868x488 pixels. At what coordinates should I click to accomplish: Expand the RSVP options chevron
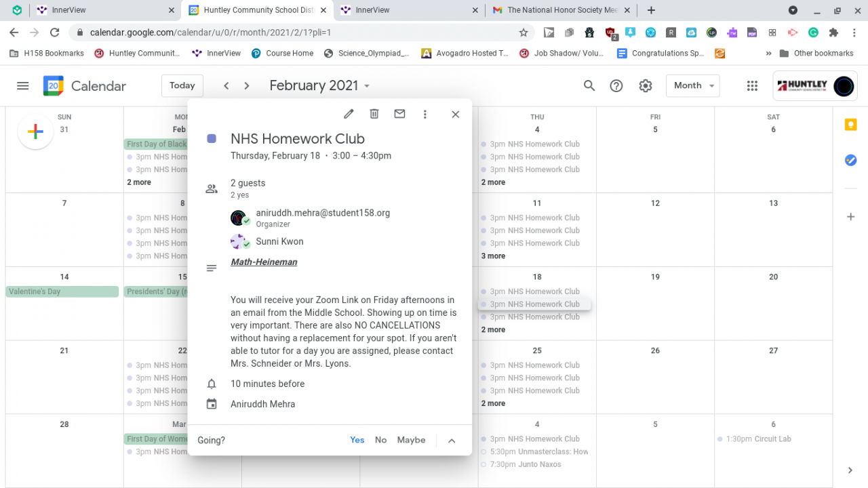[x=452, y=441]
